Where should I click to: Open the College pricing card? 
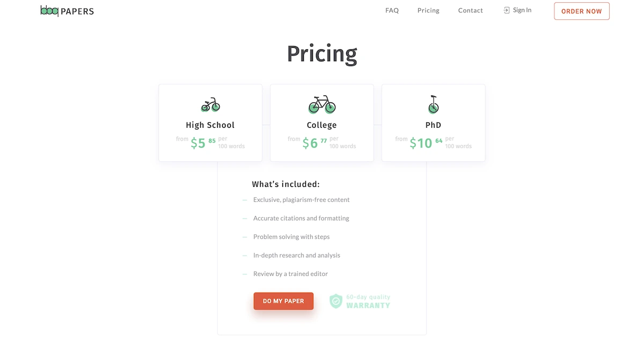pyautogui.click(x=321, y=122)
